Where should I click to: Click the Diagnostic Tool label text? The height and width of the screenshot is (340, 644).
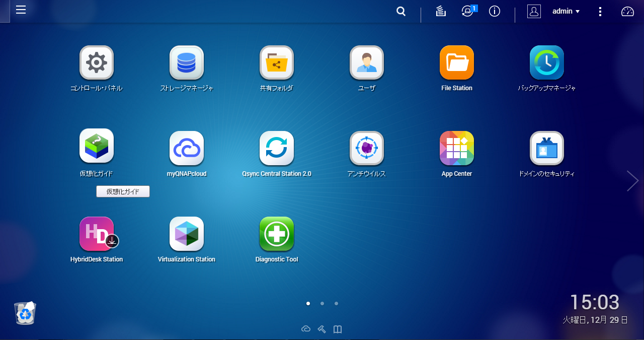click(277, 259)
